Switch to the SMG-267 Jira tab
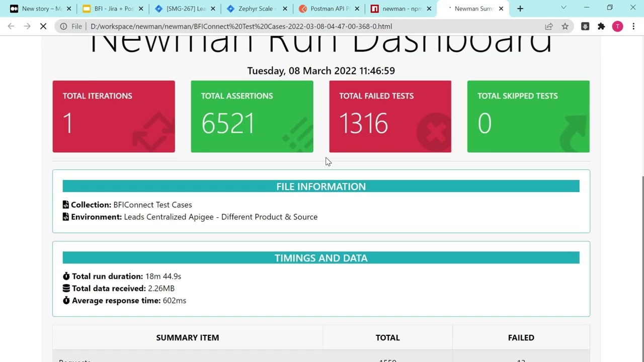The height and width of the screenshot is (362, 644). tap(180, 9)
